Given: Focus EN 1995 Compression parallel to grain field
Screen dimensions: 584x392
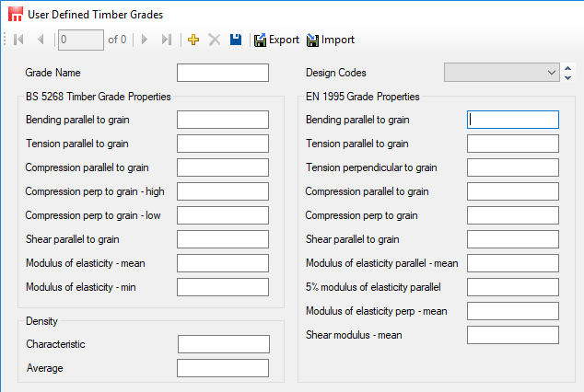Looking at the screenshot, I should click(513, 191).
